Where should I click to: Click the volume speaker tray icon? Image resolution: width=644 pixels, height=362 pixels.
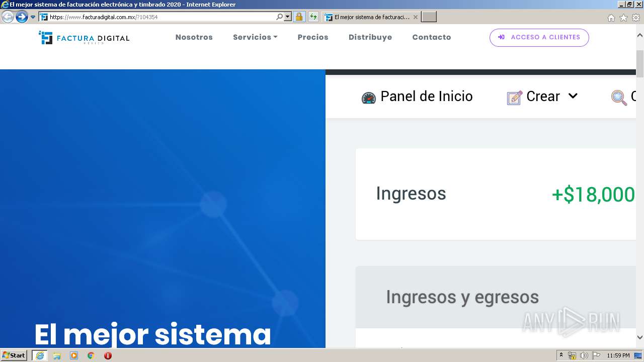pyautogui.click(x=584, y=355)
